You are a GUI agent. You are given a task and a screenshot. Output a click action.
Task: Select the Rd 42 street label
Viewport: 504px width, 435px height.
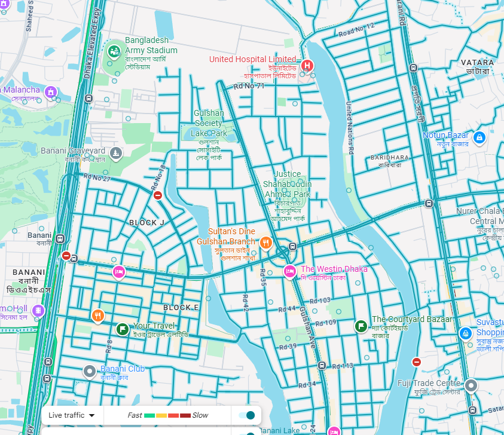pos(246,302)
